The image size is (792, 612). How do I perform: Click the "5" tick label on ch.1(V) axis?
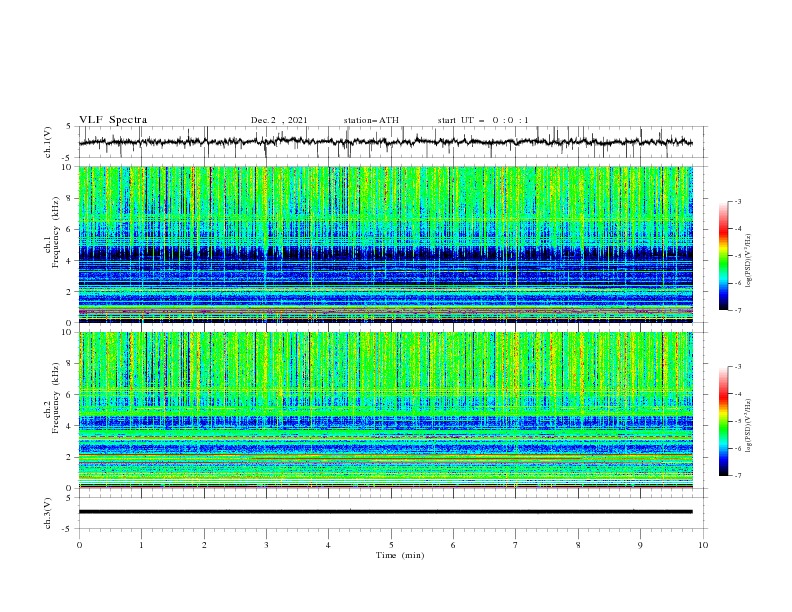point(70,126)
